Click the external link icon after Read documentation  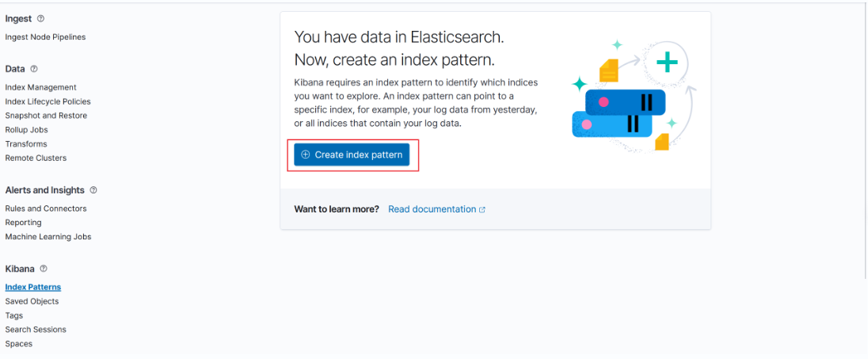click(482, 210)
